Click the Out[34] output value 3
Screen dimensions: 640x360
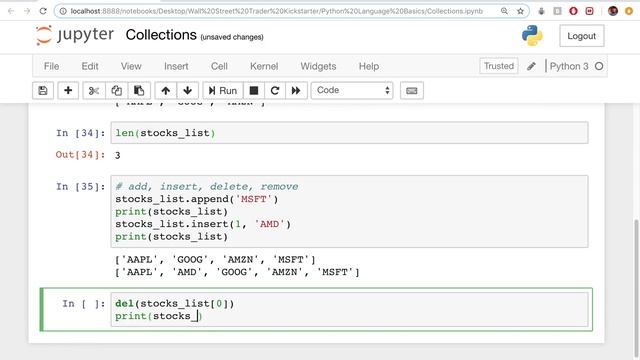coord(118,155)
